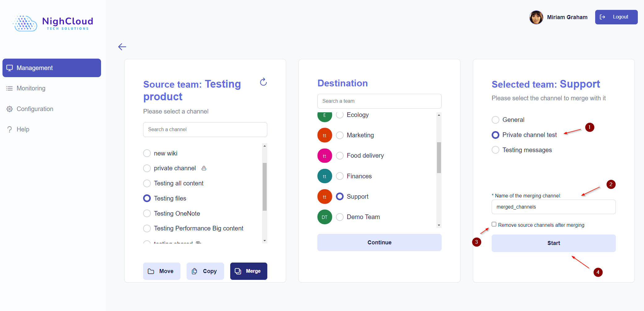Screen dimensions: 644x311
Task: Click the refresh source team icon
Action: (263, 82)
